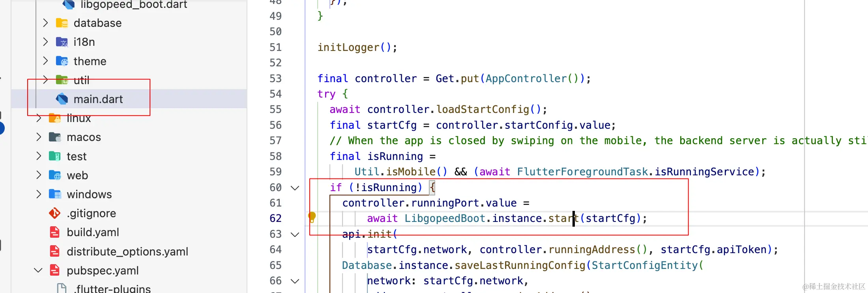This screenshot has width=868, height=293.
Task: Fold code block at line 66
Action: 295,281
